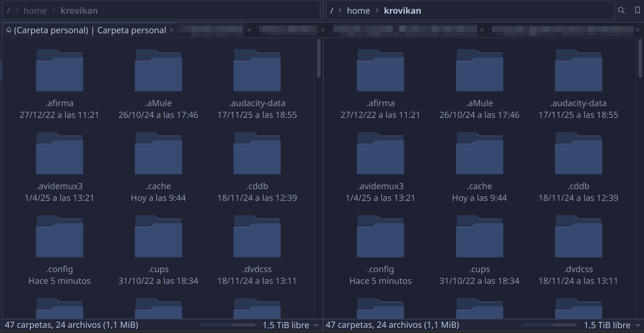Click the search magnifier icon
This screenshot has height=333, width=644.
pyautogui.click(x=621, y=10)
